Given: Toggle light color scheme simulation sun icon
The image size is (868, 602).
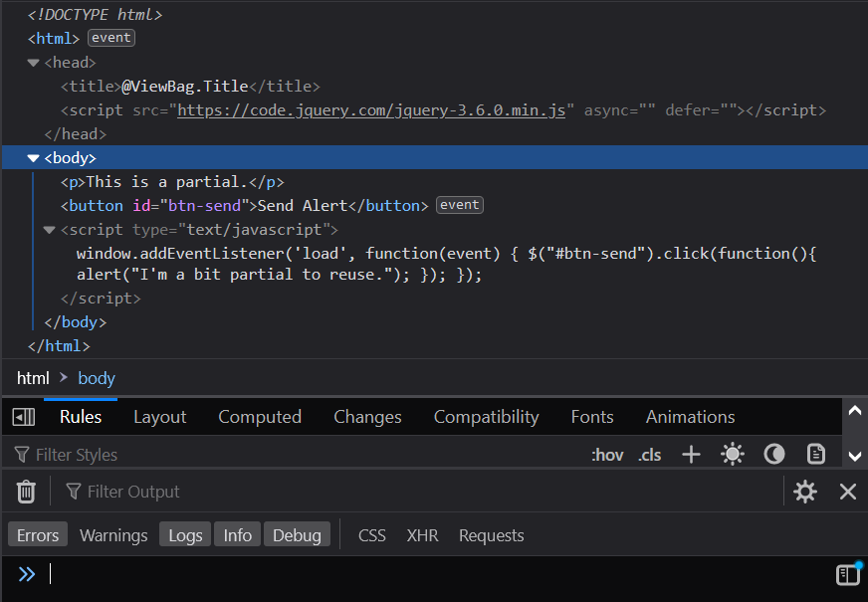Looking at the screenshot, I should 733,455.
